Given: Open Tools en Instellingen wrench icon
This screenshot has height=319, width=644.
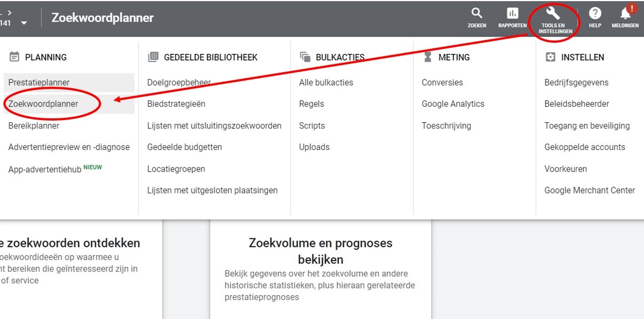Looking at the screenshot, I should coord(553,13).
